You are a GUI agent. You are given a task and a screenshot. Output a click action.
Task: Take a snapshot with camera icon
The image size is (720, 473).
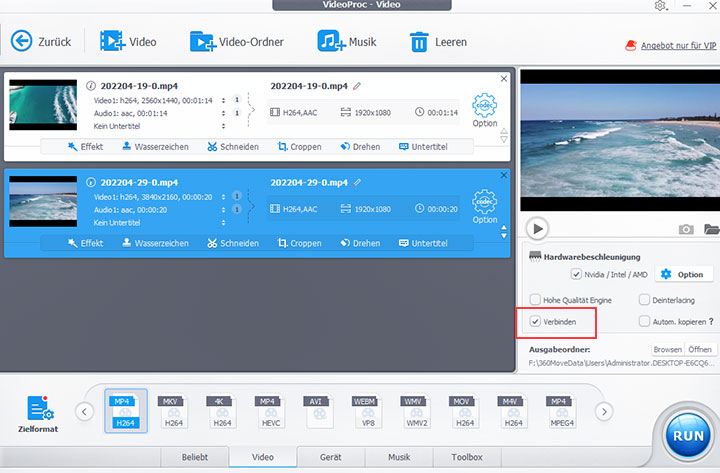coord(686,229)
